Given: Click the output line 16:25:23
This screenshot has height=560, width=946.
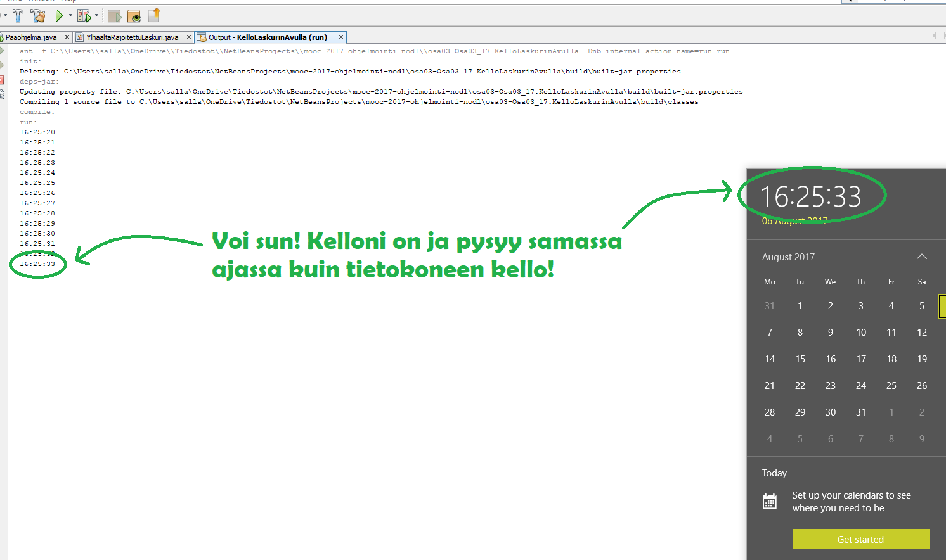Looking at the screenshot, I should point(37,163).
